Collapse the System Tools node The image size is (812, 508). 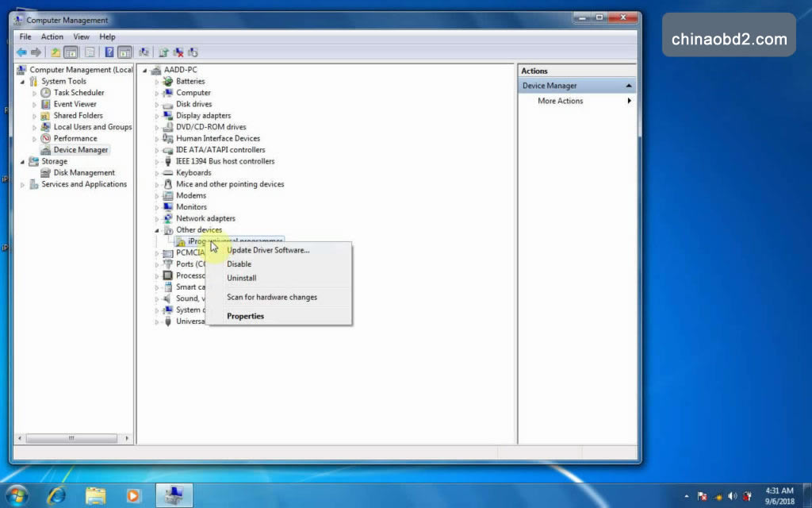(22, 82)
